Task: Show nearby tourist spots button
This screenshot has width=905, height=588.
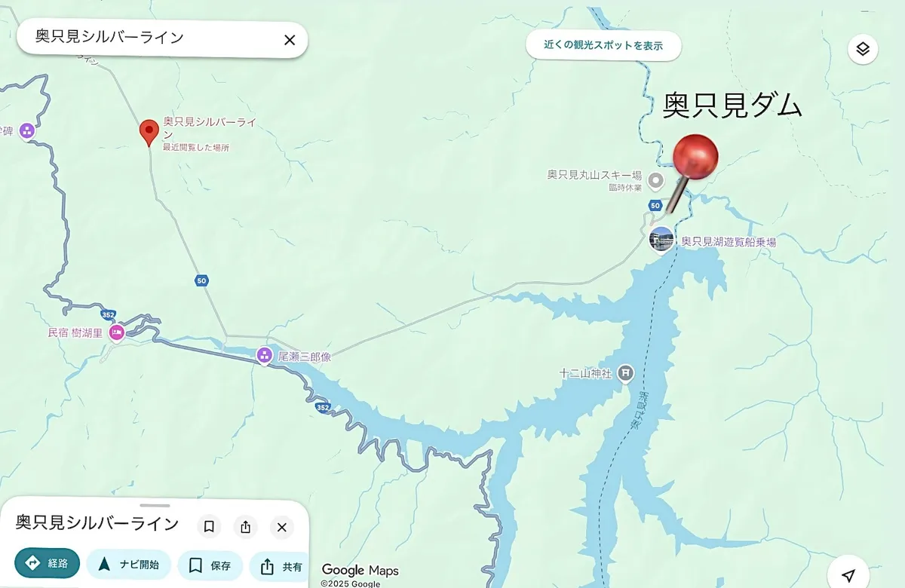Action: tap(603, 45)
